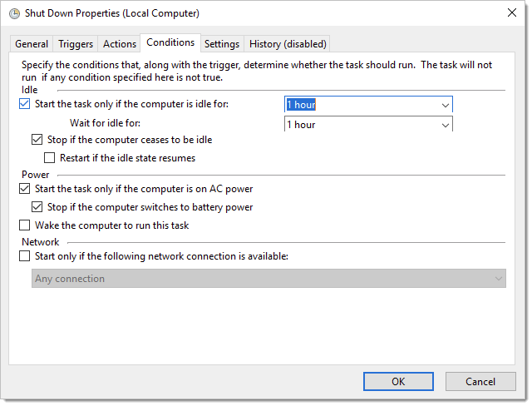Go to the Actions tab
532x406 pixels.
click(x=120, y=44)
